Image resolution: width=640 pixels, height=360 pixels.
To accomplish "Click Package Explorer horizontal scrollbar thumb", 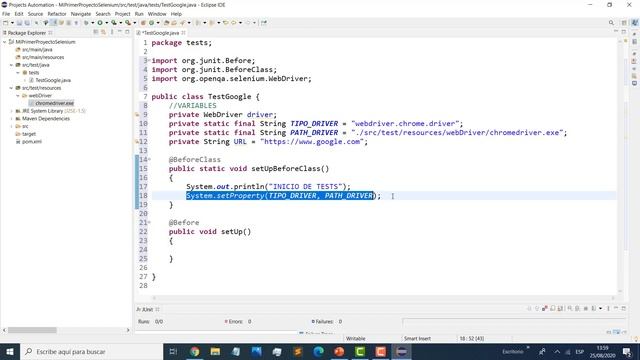I will point(32,330).
